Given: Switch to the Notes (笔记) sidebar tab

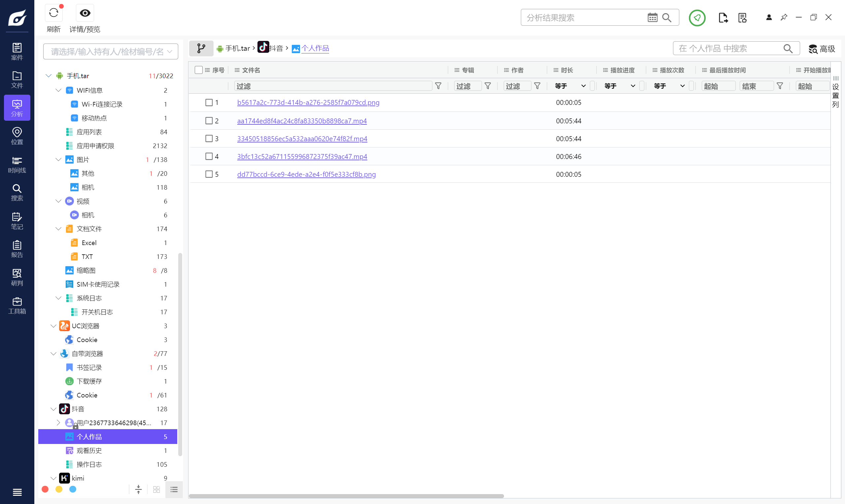Looking at the screenshot, I should pos(17,221).
